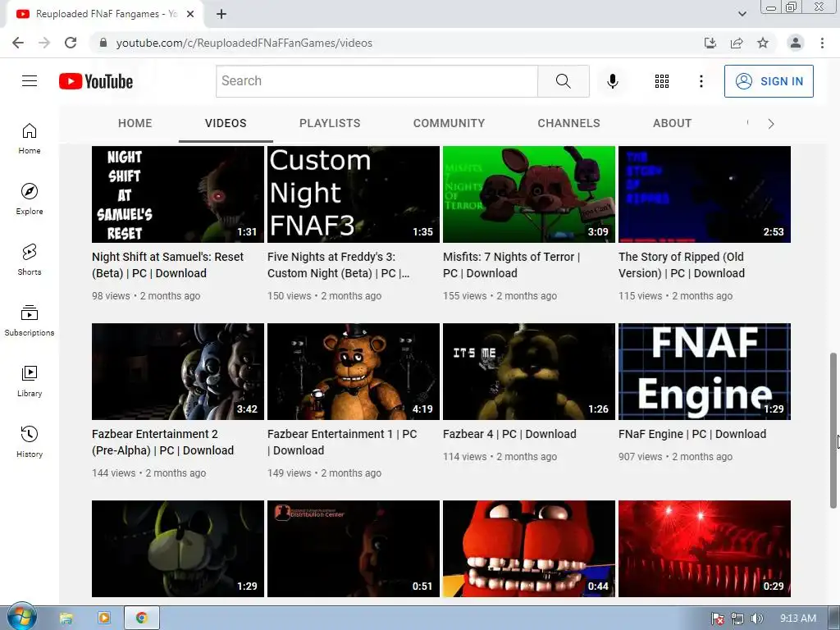The image size is (840, 630).
Task: Click the page vertical scrollbar thumb
Action: click(833, 430)
